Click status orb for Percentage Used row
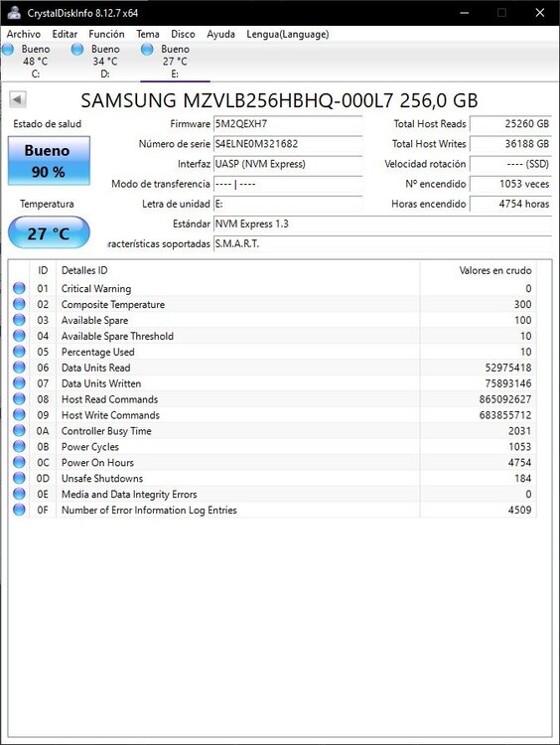The height and width of the screenshot is (745, 560). (x=19, y=352)
